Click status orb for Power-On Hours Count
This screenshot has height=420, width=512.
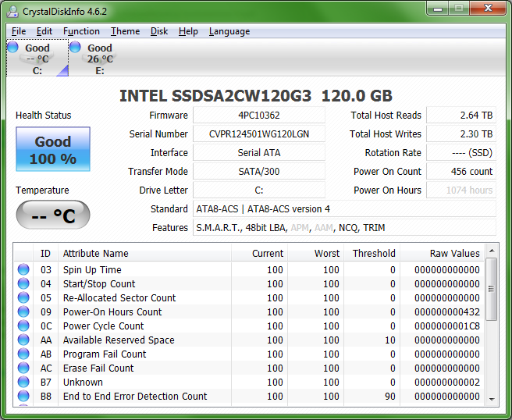point(23,311)
